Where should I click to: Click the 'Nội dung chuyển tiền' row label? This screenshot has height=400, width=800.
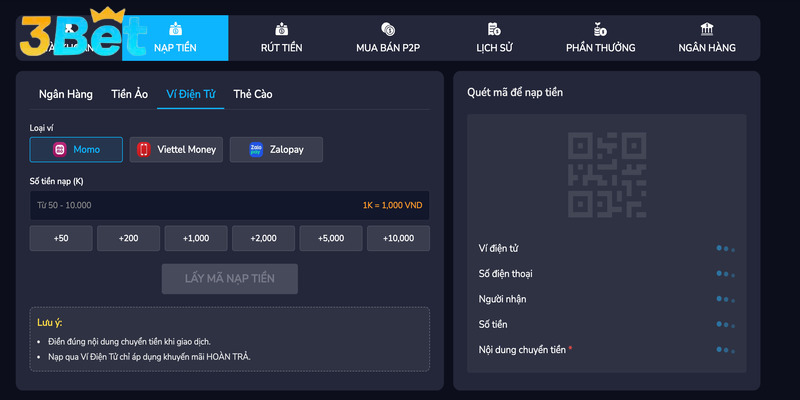(x=522, y=350)
